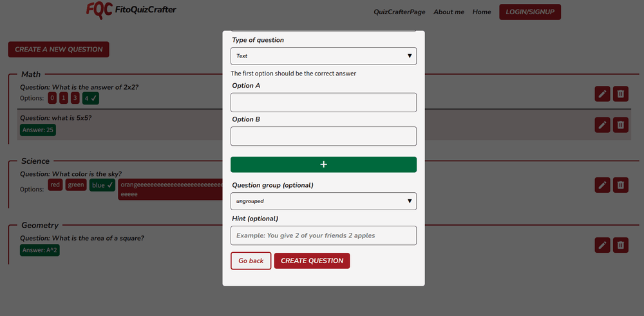Open the QuizCrafterPage menu item
644x316 pixels.
coord(399,12)
